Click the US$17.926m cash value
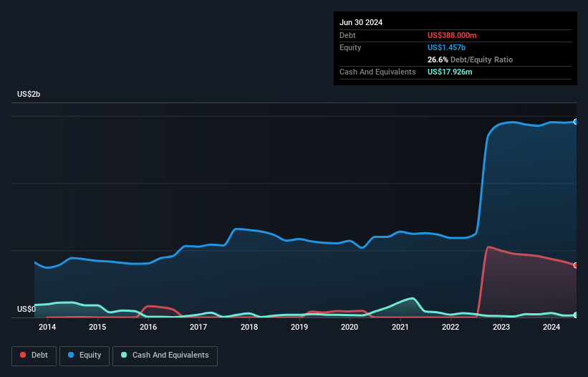The width and height of the screenshot is (588, 377). pyautogui.click(x=450, y=72)
